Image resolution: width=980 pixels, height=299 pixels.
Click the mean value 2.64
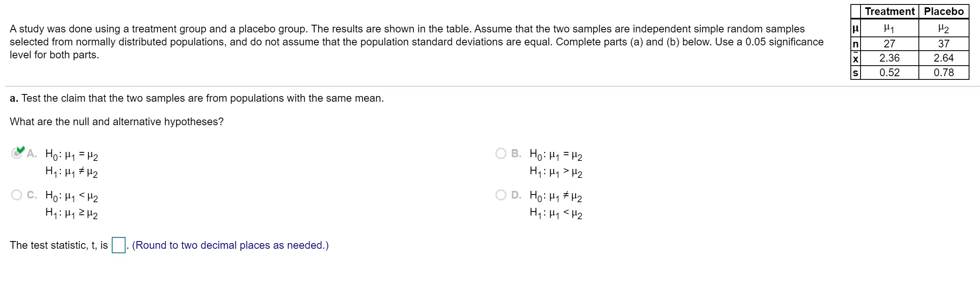coord(945,58)
